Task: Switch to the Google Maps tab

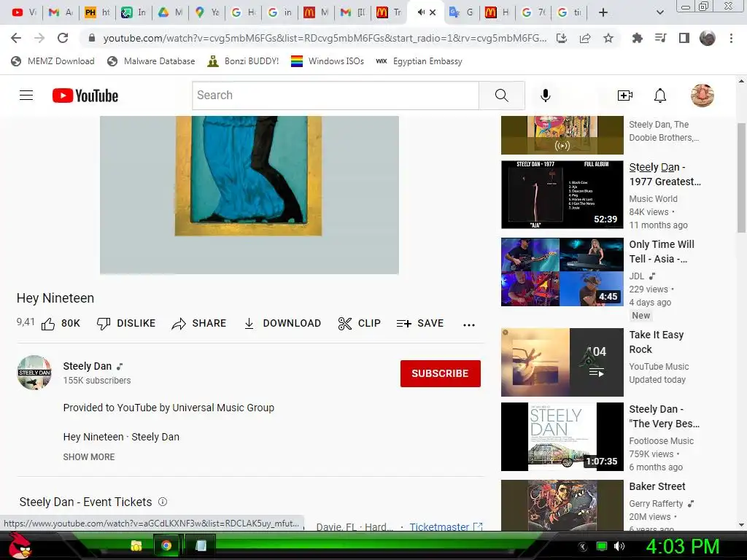Action: (x=207, y=12)
